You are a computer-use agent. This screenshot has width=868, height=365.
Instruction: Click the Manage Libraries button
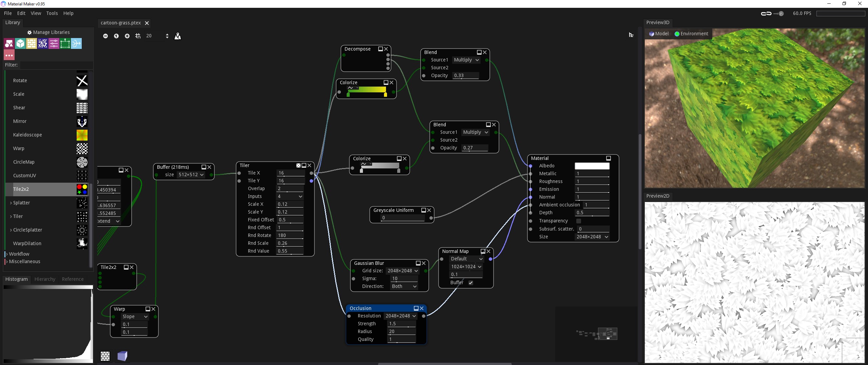pos(49,32)
